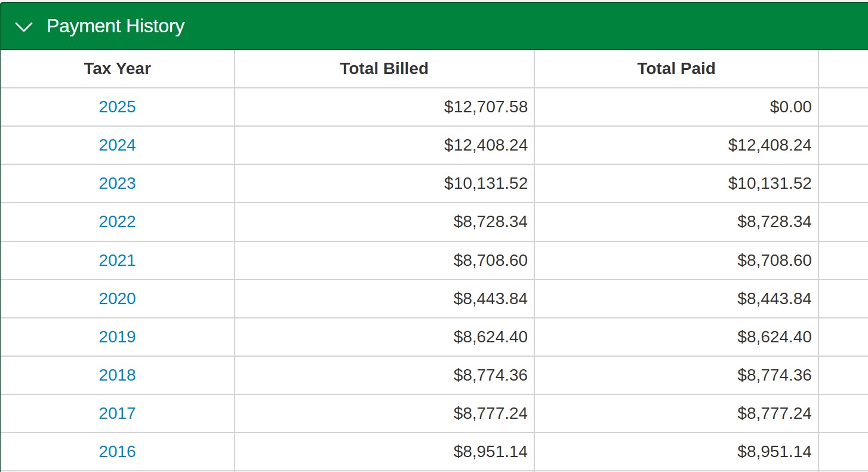Screen dimensions: 868x472
Task: Click the Total Paid column header
Action: (676, 69)
